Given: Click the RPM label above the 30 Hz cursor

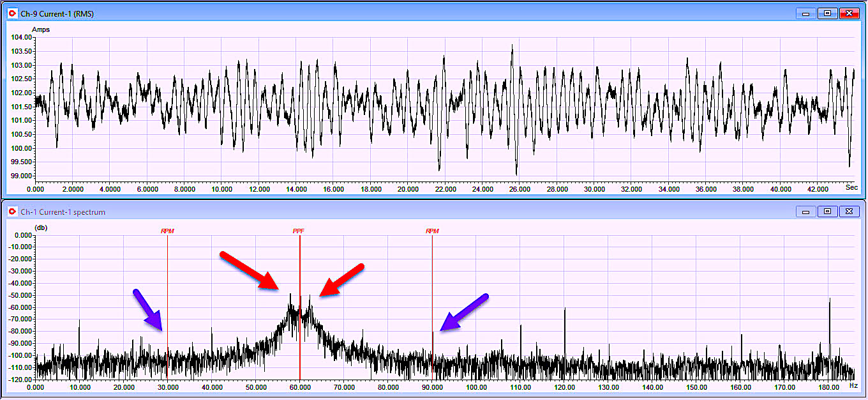Looking at the screenshot, I should click(x=166, y=229).
